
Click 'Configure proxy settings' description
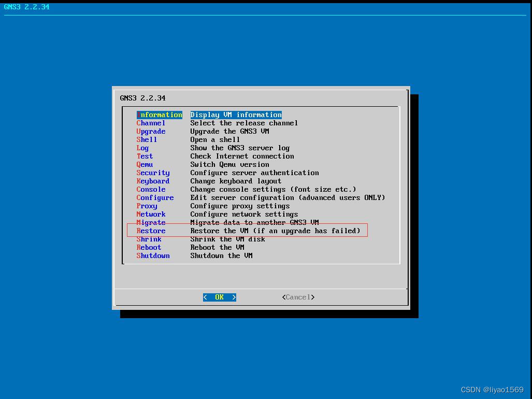click(240, 206)
